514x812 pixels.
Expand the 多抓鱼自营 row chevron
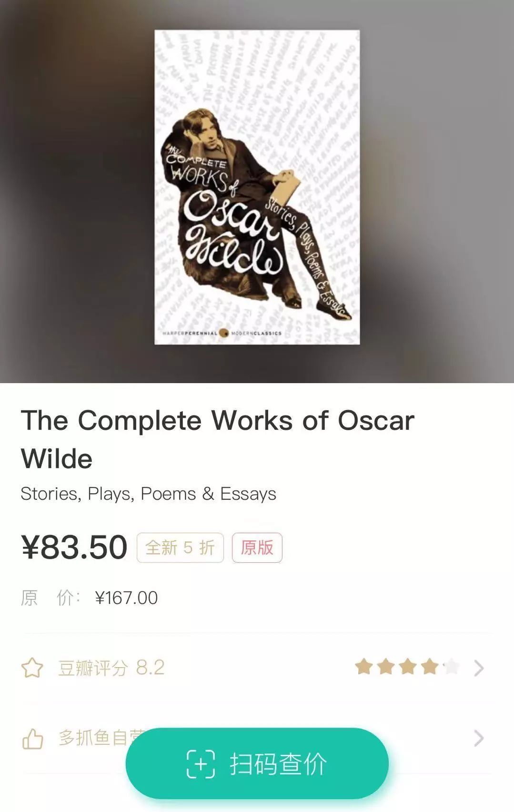pyautogui.click(x=479, y=739)
